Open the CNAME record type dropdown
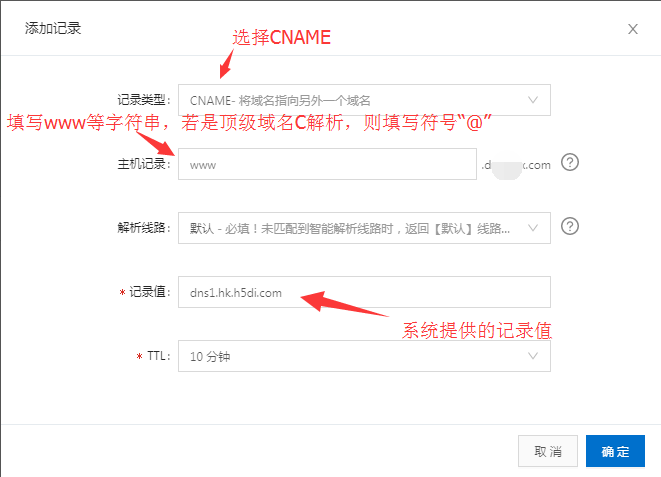 [364, 100]
